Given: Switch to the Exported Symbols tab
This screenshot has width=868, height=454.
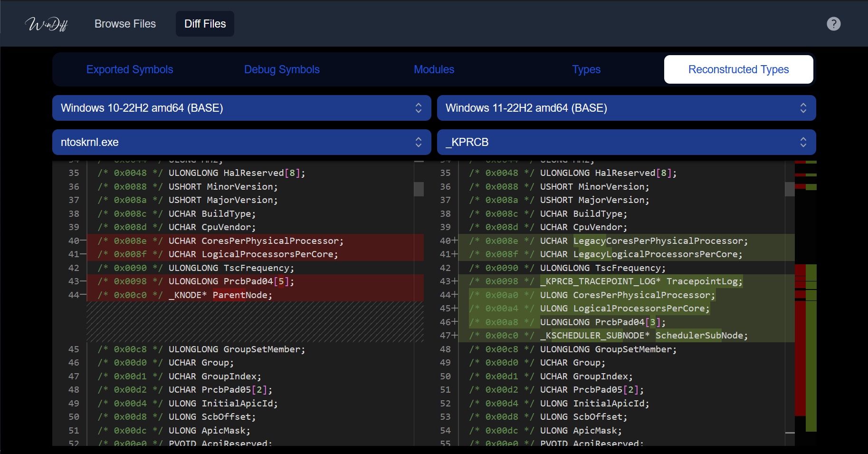Looking at the screenshot, I should click(130, 69).
